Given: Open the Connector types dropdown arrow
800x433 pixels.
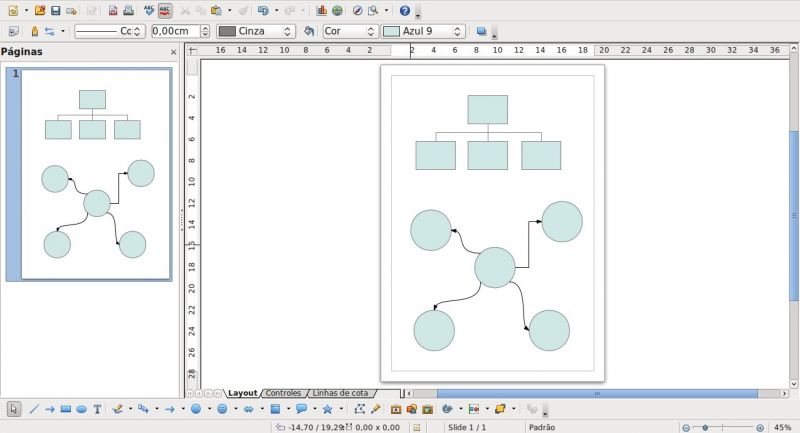Looking at the screenshot, I should [157, 409].
